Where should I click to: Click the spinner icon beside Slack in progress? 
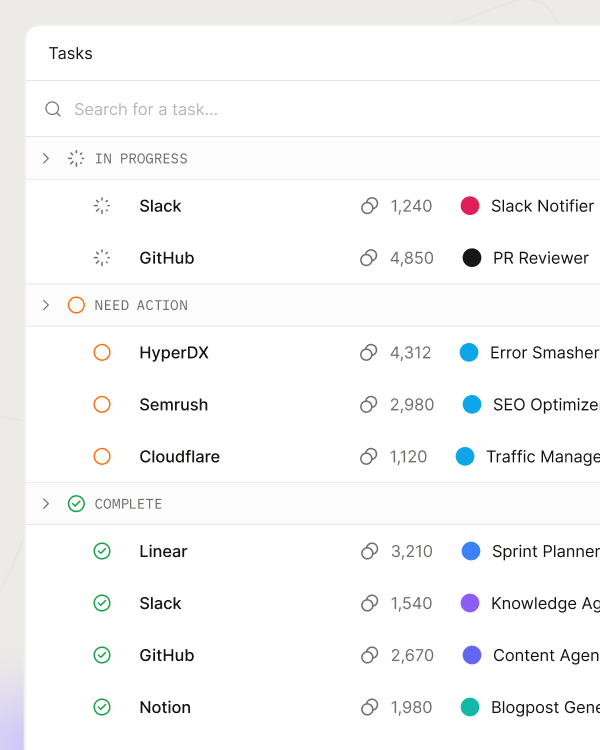[x=102, y=206]
